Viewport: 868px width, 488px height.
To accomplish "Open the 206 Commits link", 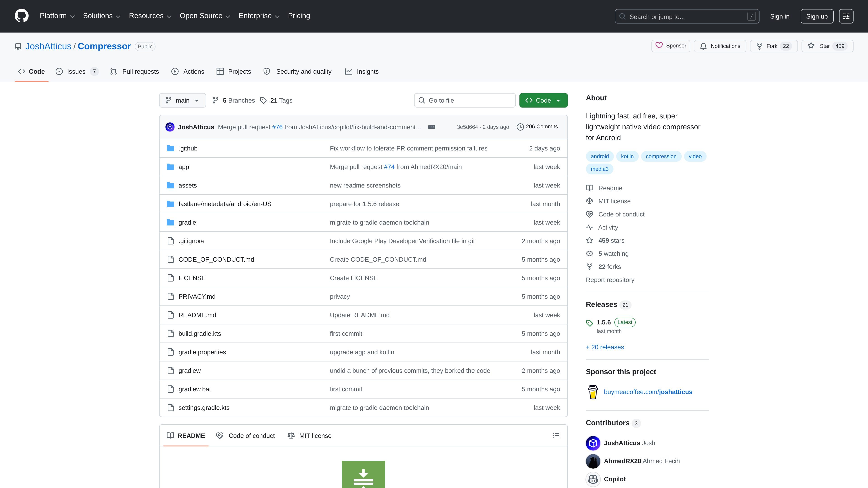I will (x=537, y=127).
